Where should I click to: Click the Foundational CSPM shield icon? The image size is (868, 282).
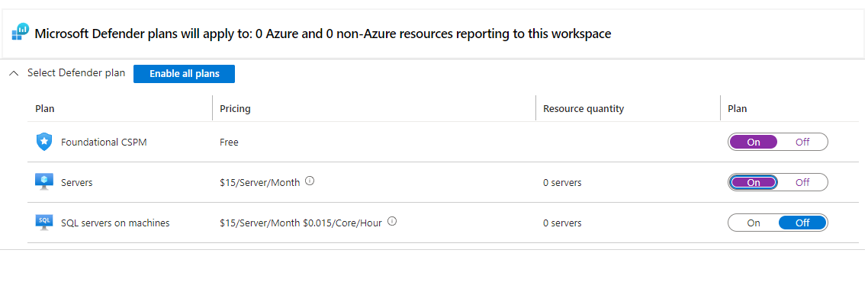pyautogui.click(x=43, y=142)
